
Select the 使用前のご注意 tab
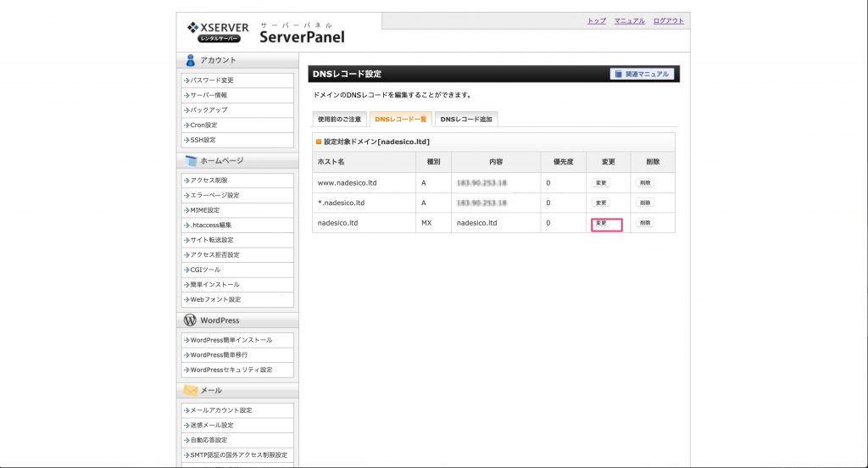point(339,119)
